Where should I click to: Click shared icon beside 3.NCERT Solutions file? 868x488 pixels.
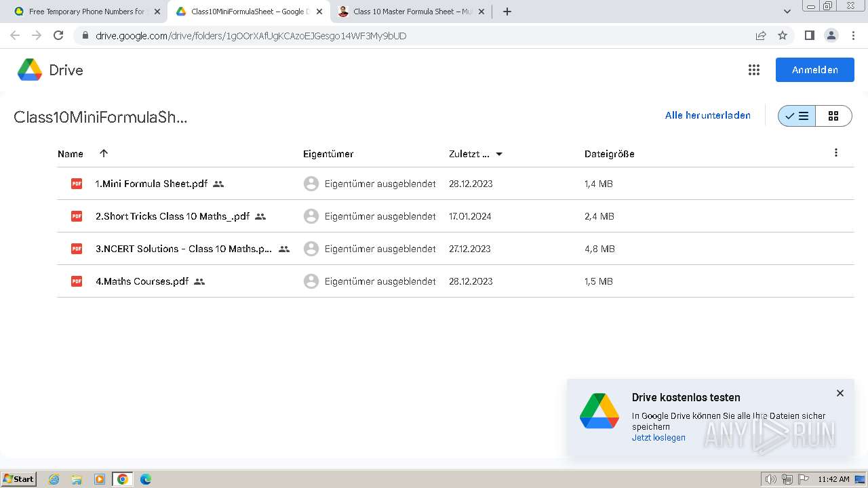[x=284, y=249]
